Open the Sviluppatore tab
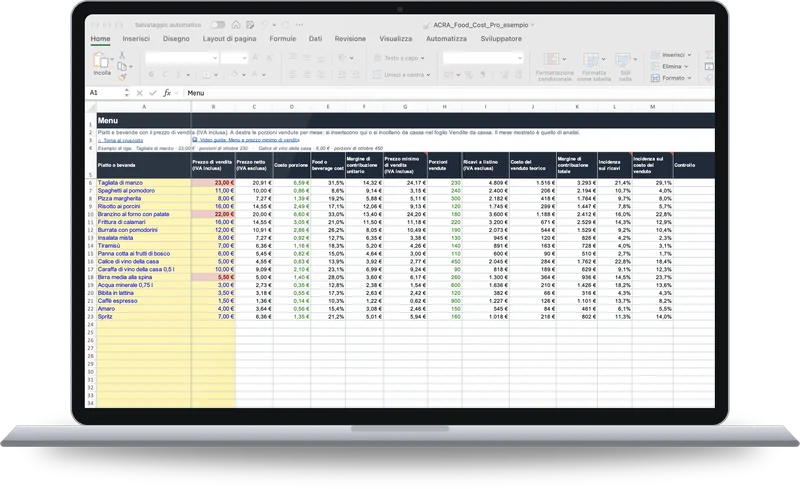This screenshot has height=489, width=800. click(501, 38)
